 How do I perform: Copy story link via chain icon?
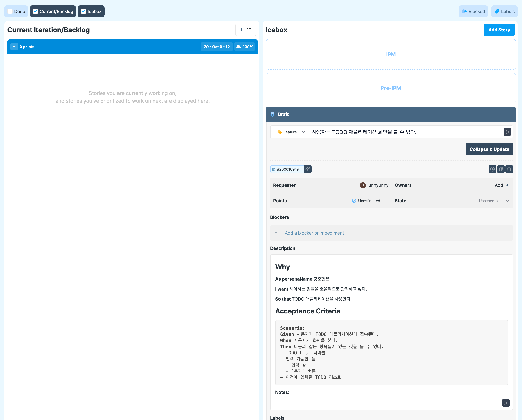(x=308, y=169)
